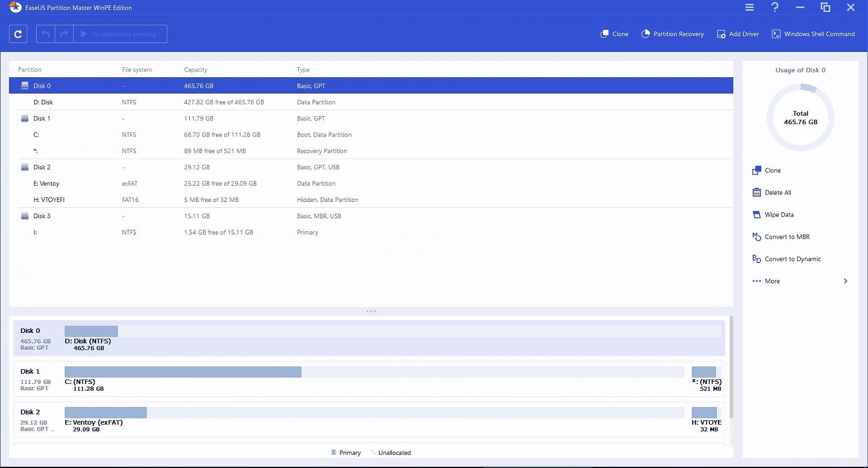Launch Partition Recovery from the toolbar
Screen dimensions: 868x468
point(672,34)
